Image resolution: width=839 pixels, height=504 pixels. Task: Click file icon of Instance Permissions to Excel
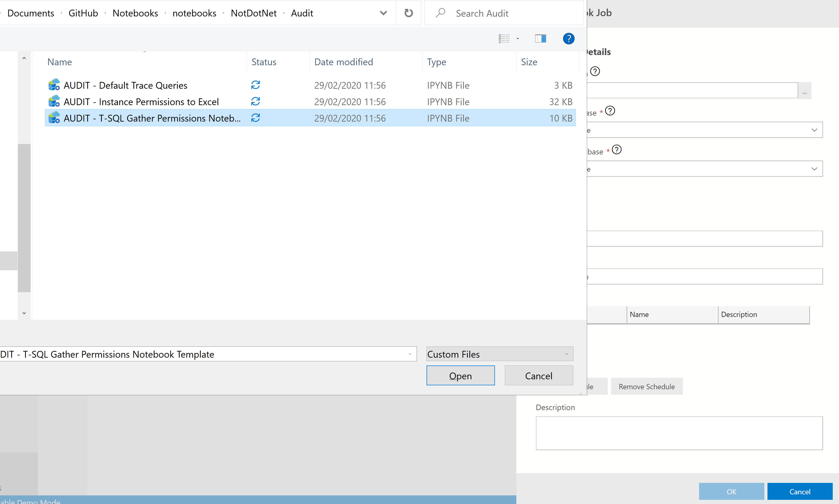(x=54, y=101)
